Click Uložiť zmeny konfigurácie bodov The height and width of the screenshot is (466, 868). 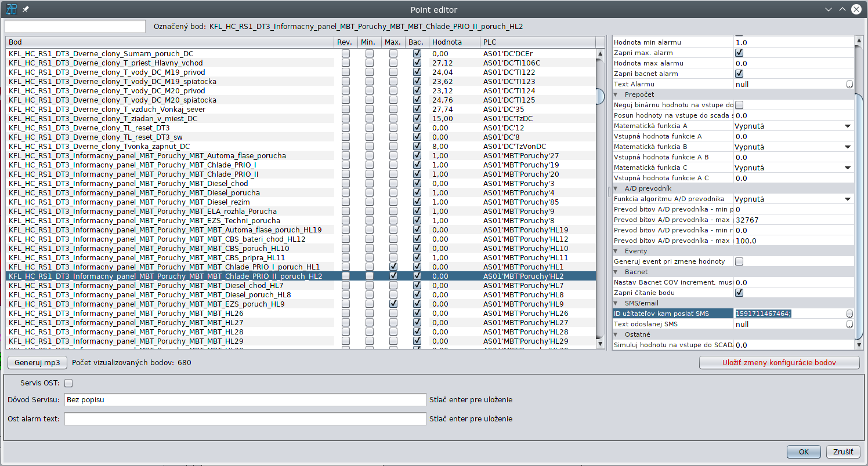(779, 363)
